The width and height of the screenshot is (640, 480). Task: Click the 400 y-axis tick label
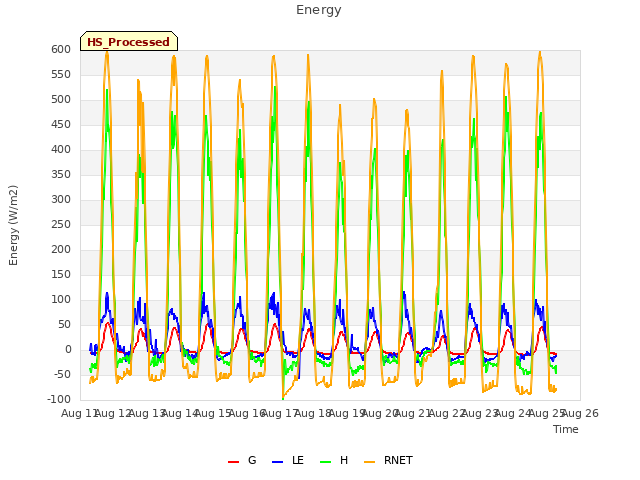pos(61,149)
